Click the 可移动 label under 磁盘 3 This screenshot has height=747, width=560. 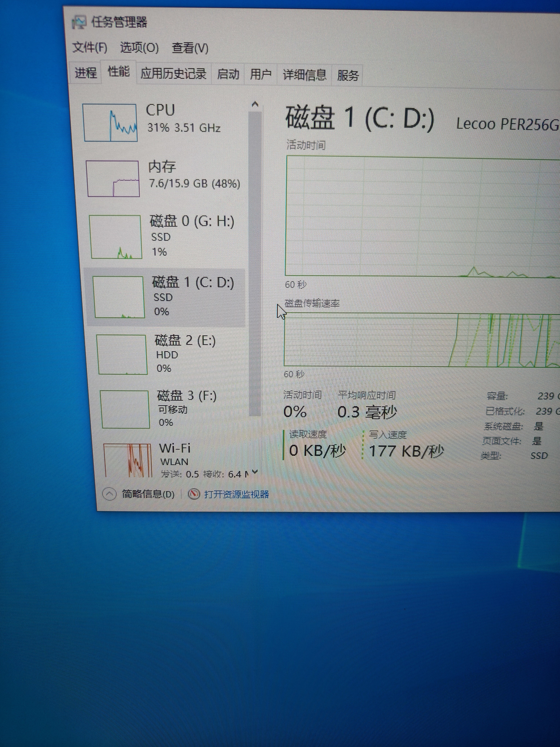click(173, 410)
